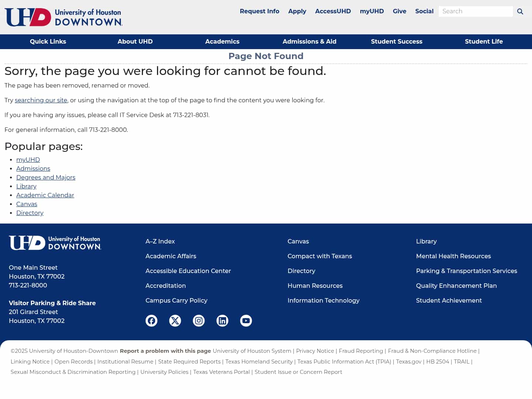Open Texas Homeland Security link

(259, 362)
